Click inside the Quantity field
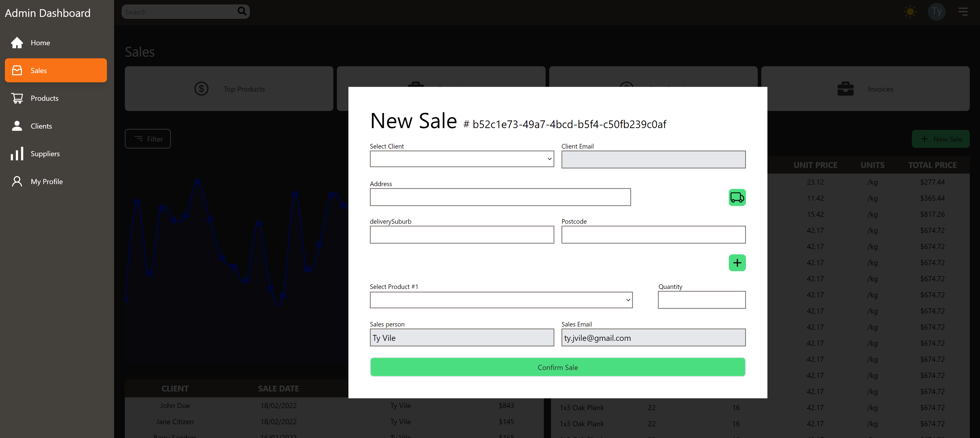Viewport: 980px width, 438px height. (x=701, y=300)
